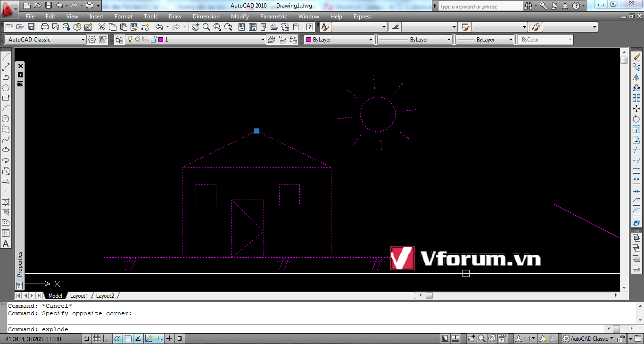644x344 pixels.
Task: Click the keyword search input field
Action: 480,6
